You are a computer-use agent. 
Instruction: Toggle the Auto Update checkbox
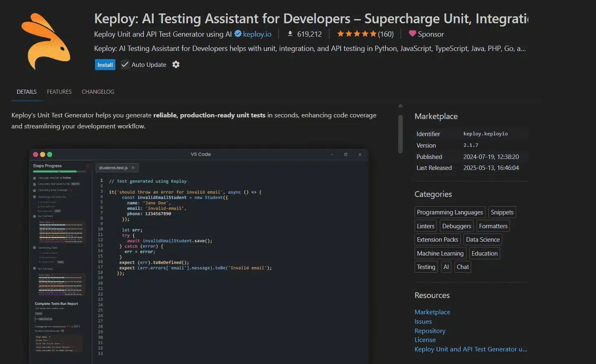(125, 65)
